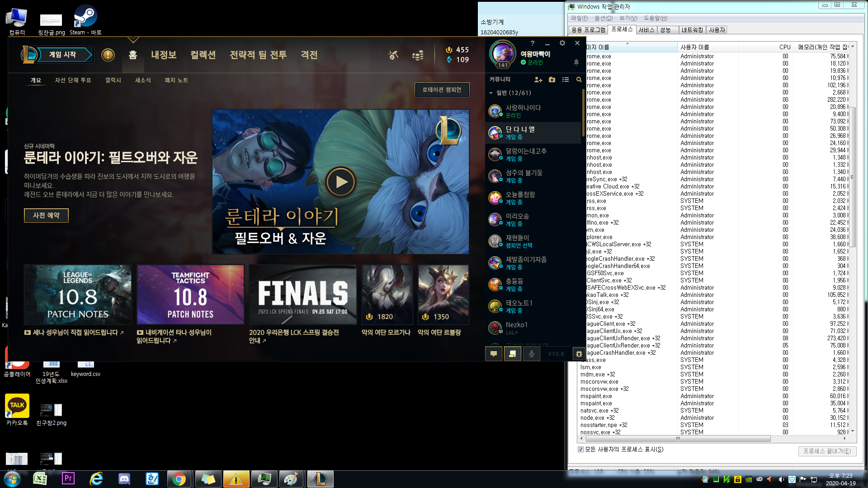This screenshot has width=868, height=488.
Task: Click the report bug icon
Action: coord(579,354)
